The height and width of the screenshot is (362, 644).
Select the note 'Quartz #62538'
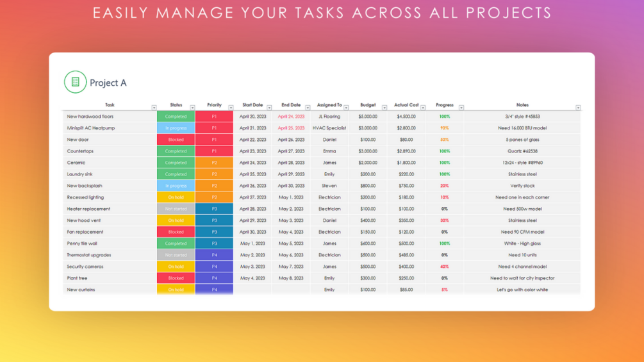[x=522, y=151]
